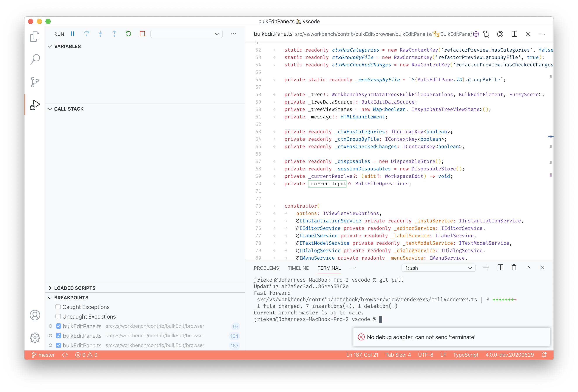578x392 pixels.
Task: Click the compare changes icon in editor toolbar
Action: click(486, 34)
